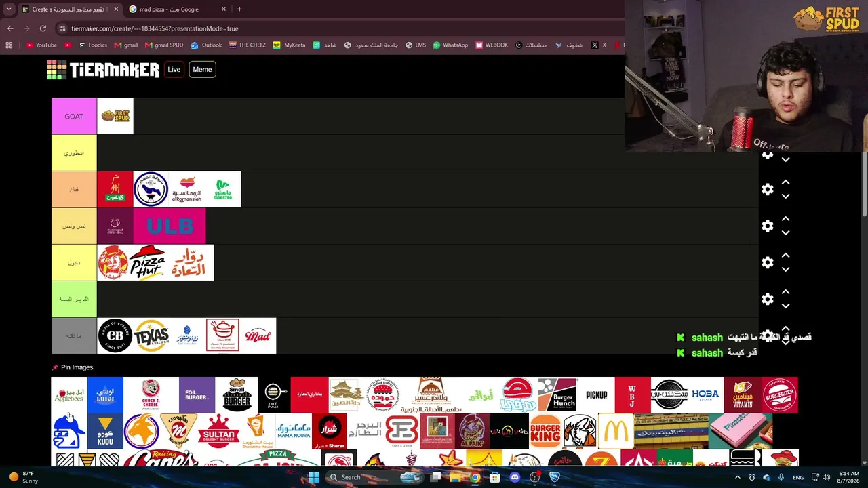
Task: Switch to the TierMaker Create tab
Action: [x=71, y=9]
